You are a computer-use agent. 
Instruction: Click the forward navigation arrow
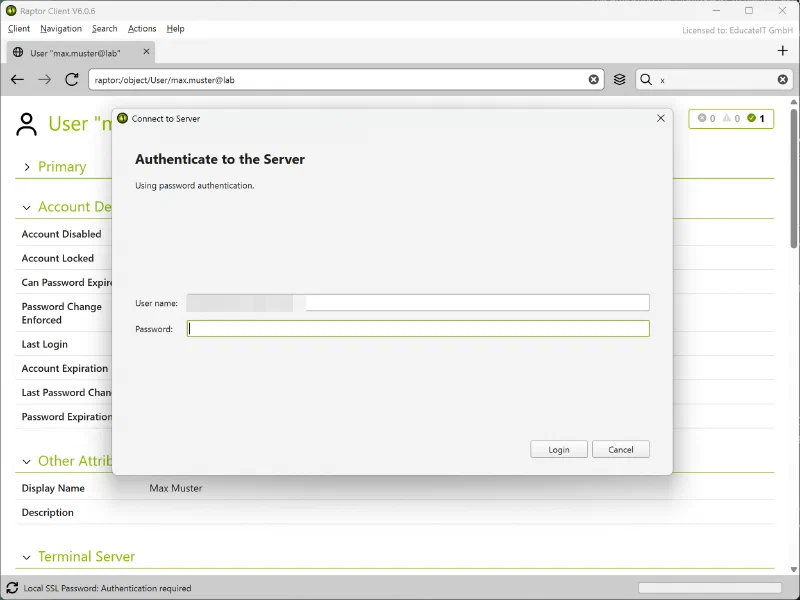[44, 80]
